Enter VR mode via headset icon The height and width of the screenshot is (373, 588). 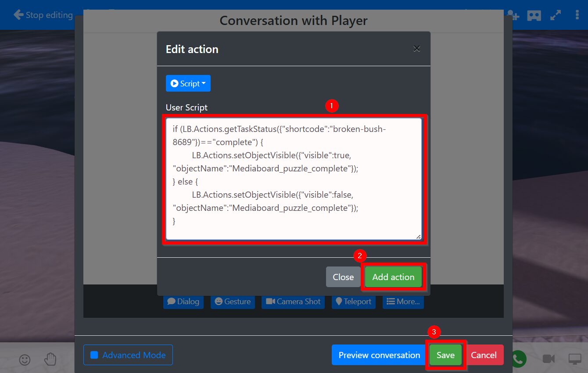pos(534,15)
